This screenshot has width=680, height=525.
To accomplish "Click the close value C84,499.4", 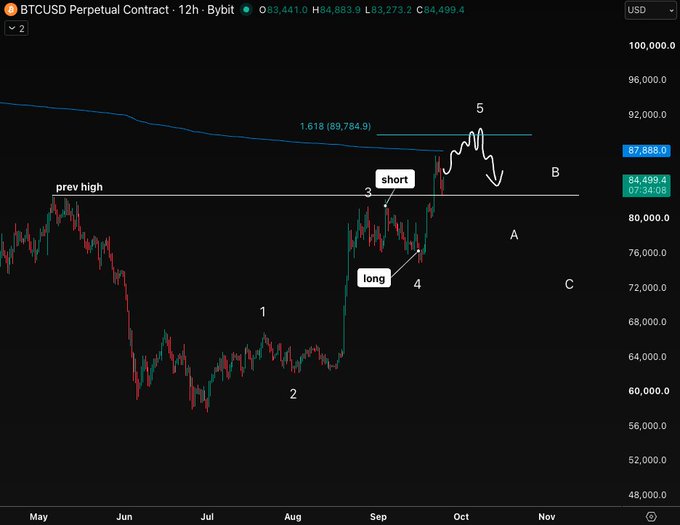I will (440, 10).
